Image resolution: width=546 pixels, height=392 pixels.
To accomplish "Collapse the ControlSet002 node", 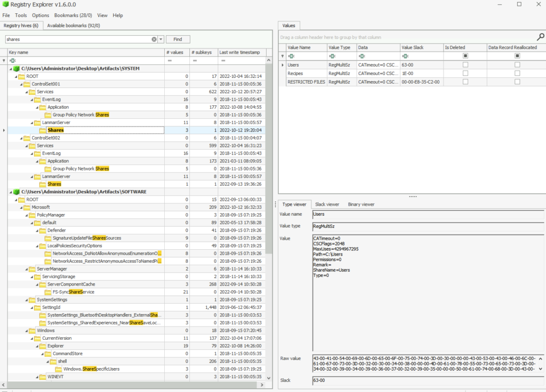I will (21, 138).
